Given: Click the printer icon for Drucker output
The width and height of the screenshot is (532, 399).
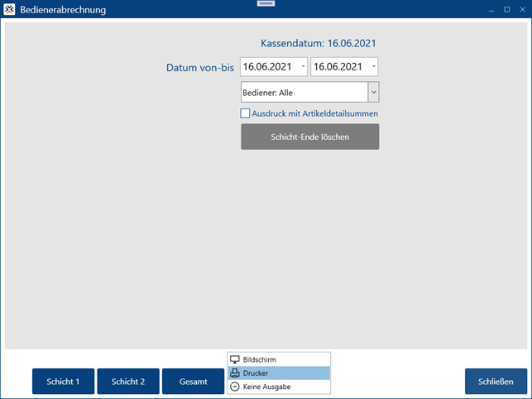Looking at the screenshot, I should (x=235, y=373).
